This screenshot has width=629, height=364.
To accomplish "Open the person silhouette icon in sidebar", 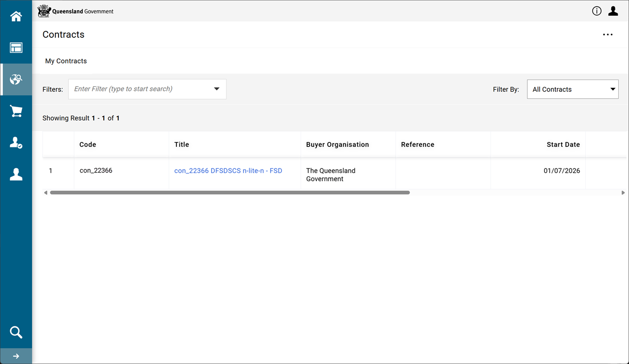I will (16, 174).
